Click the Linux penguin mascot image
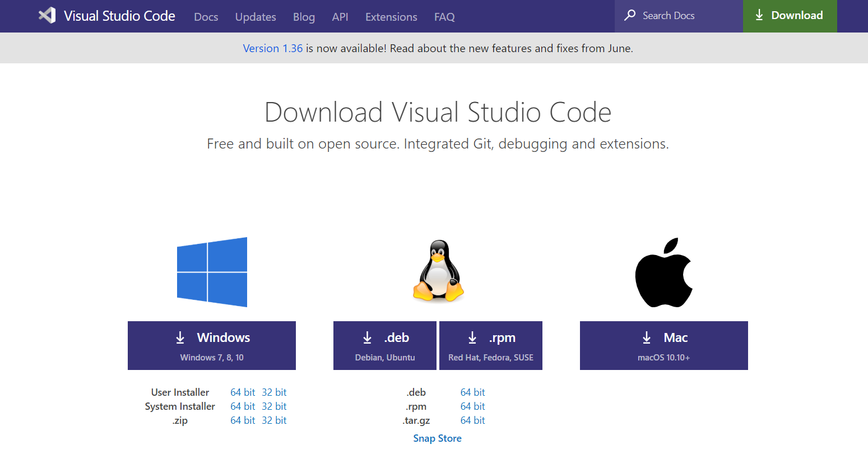Image resolution: width=868 pixels, height=472 pixels. tap(438, 272)
